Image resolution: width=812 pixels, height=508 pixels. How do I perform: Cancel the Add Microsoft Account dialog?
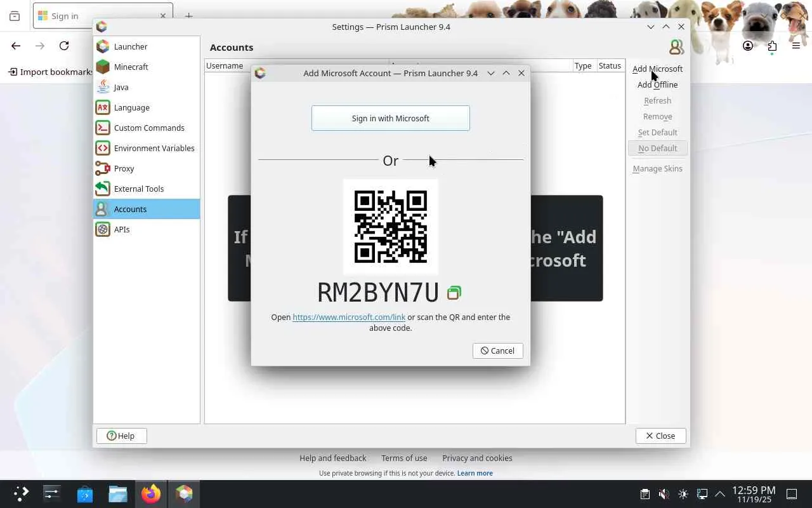[x=497, y=351]
